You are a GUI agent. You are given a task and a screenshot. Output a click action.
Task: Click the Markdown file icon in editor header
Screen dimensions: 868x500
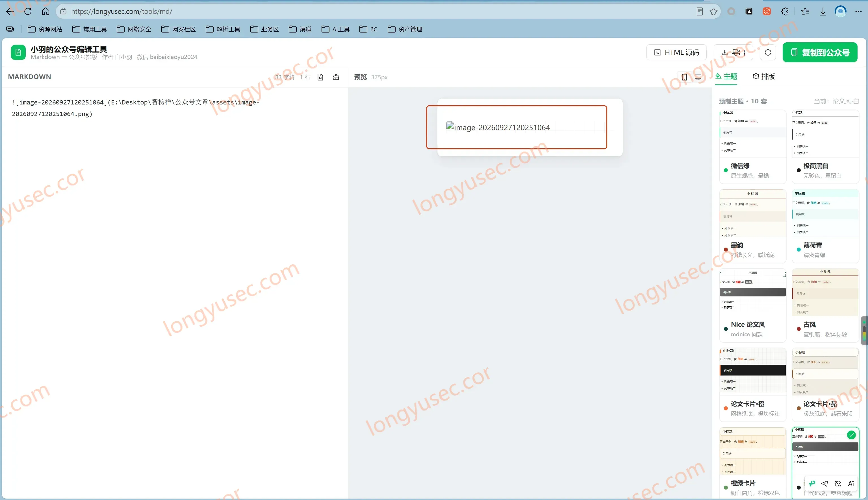[320, 77]
